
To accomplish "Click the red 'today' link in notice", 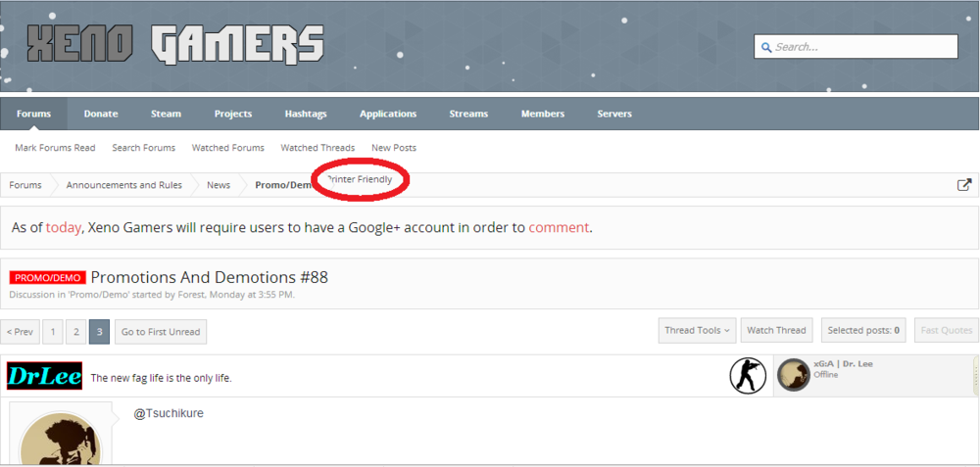I will click(x=63, y=227).
